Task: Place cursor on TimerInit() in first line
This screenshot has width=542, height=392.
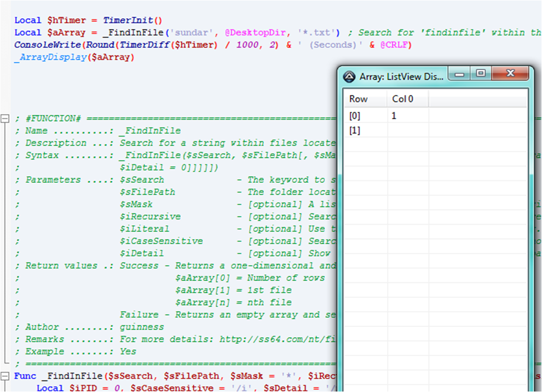Action: [132, 20]
